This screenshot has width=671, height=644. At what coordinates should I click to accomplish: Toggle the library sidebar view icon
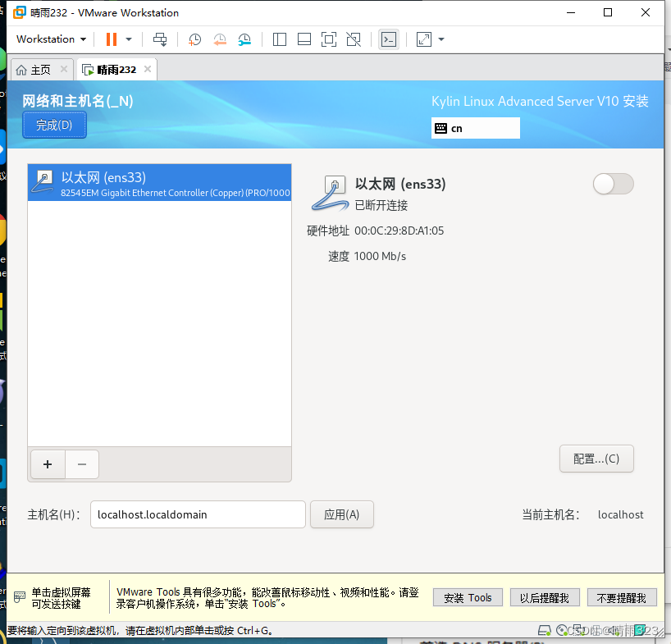(x=280, y=39)
